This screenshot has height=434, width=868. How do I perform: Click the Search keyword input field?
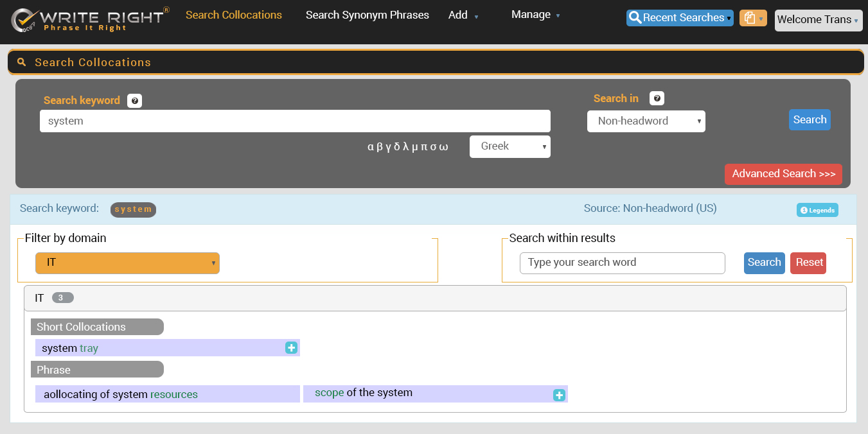tap(295, 121)
